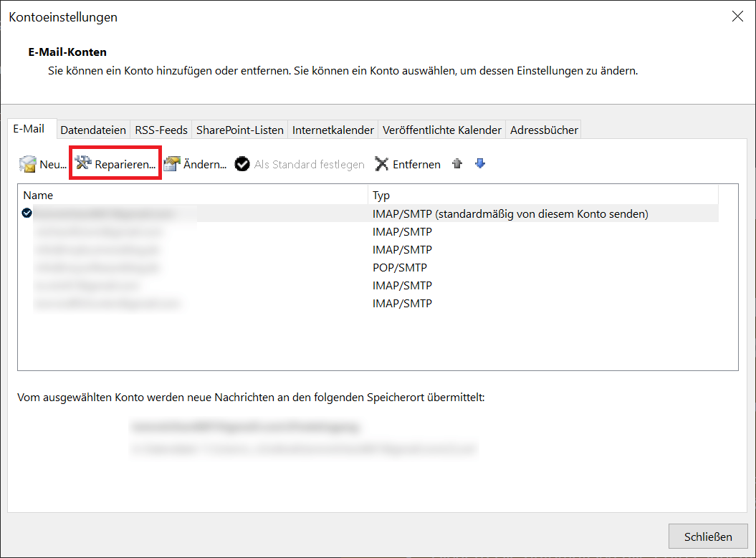The height and width of the screenshot is (558, 756).
Task: Click the Name column header
Action: click(194, 195)
